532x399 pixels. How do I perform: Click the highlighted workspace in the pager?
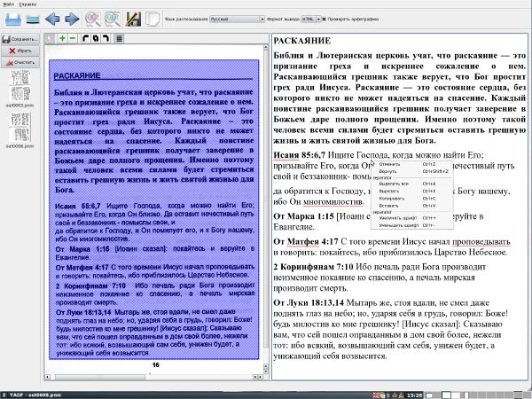pyautogui.click(x=447, y=395)
